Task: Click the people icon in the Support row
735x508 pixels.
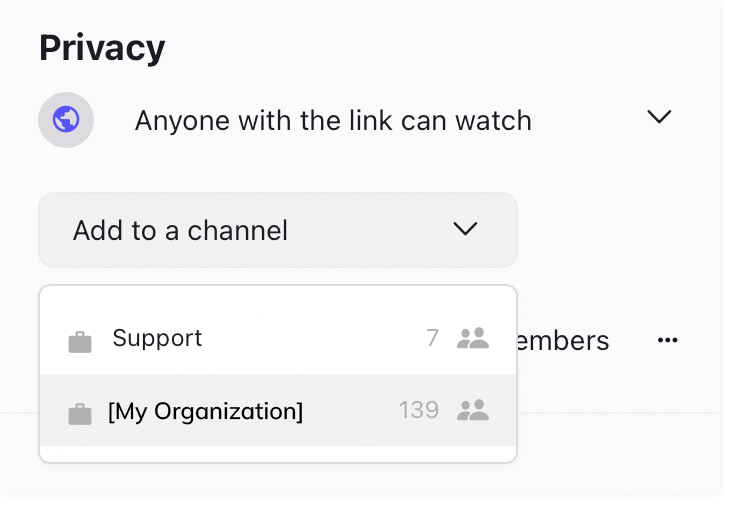Action: tap(473, 338)
